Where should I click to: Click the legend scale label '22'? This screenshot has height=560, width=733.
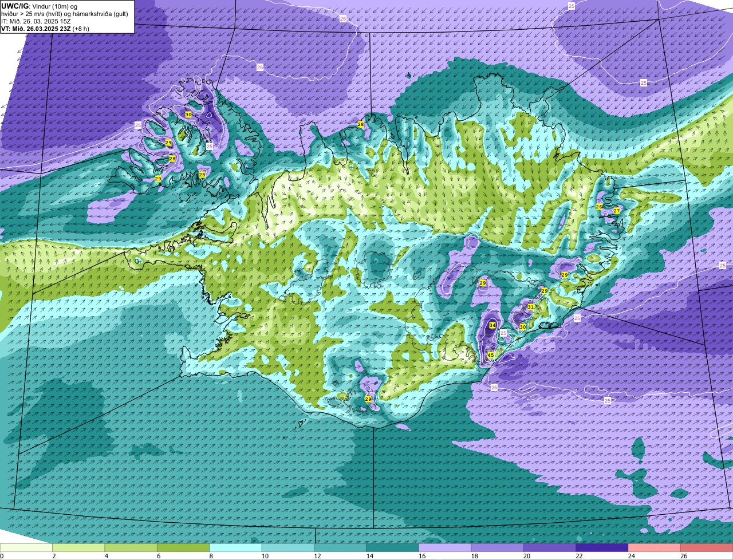578,556
